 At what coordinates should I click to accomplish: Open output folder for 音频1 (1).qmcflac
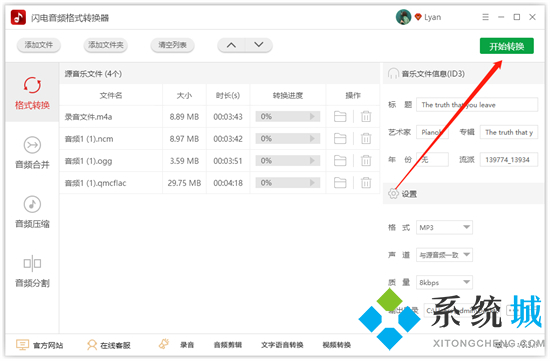click(x=340, y=183)
